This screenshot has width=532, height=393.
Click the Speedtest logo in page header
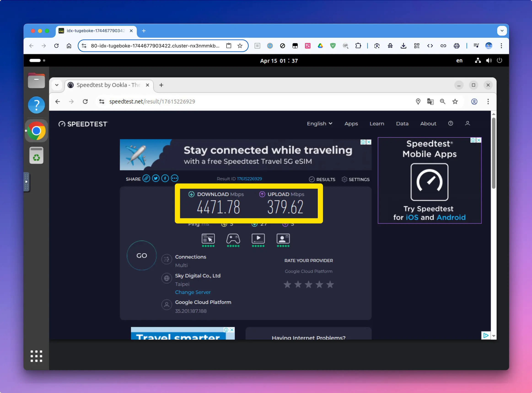83,124
